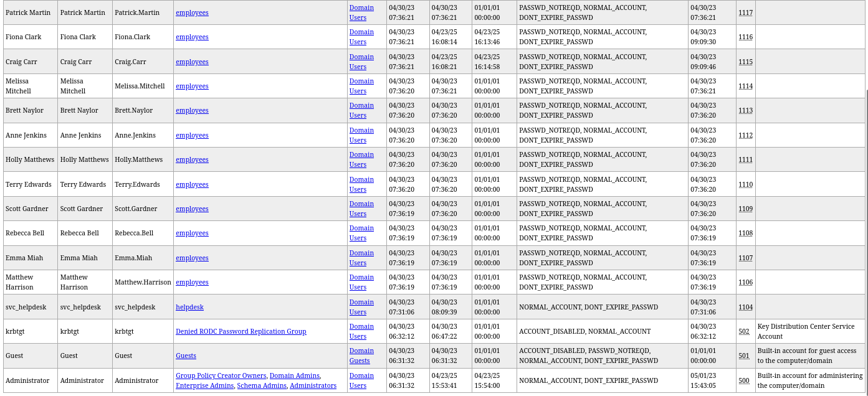Click Domain Users link in Emma Miah's row
This screenshot has width=868, height=396.
click(361, 258)
